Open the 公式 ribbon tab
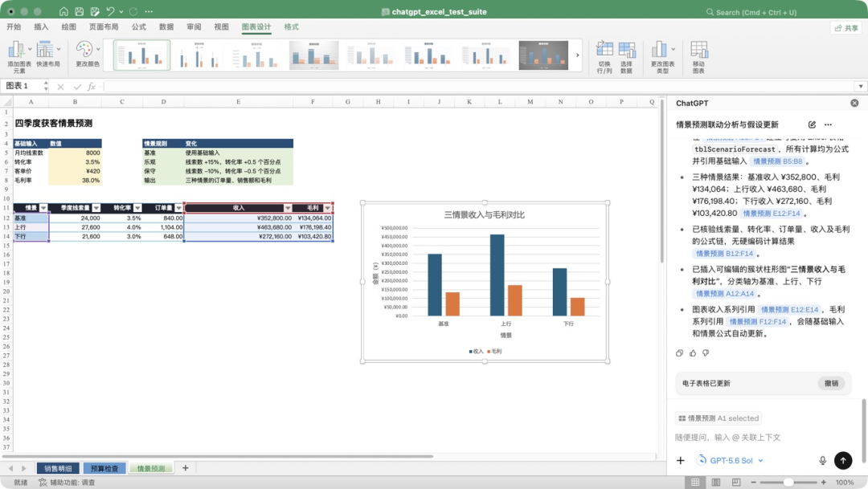868x489 pixels. pos(138,26)
